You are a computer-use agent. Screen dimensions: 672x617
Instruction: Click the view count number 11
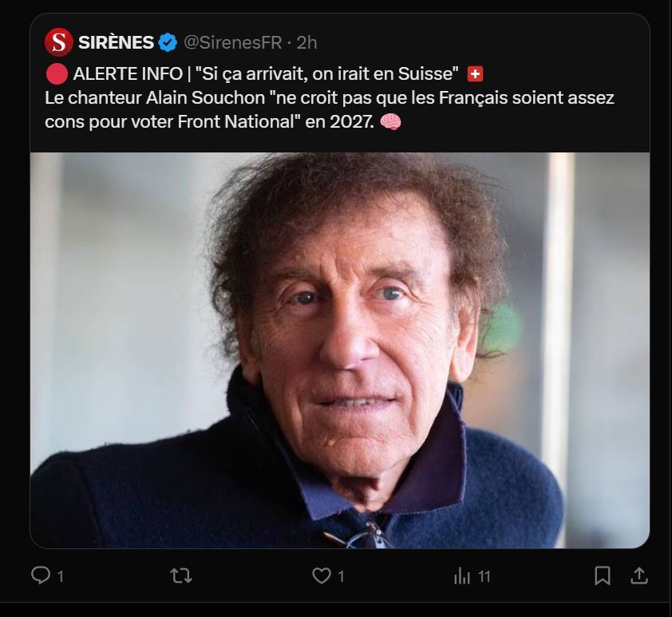pos(484,575)
